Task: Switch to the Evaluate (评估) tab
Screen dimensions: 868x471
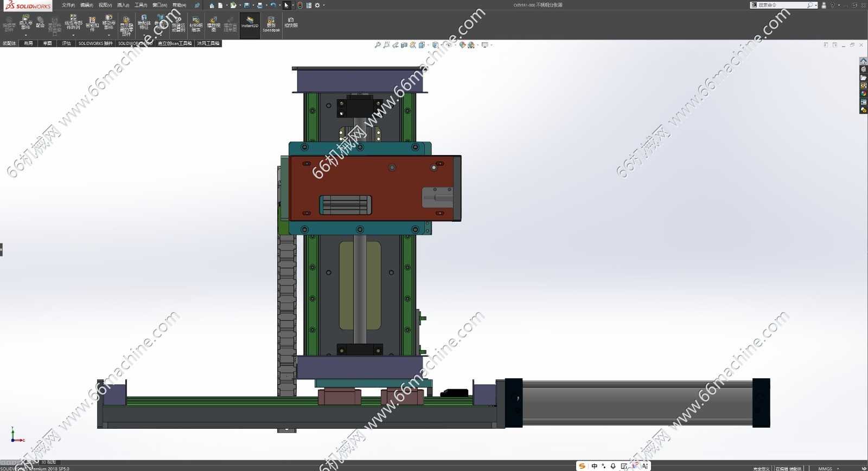Action: 66,43
